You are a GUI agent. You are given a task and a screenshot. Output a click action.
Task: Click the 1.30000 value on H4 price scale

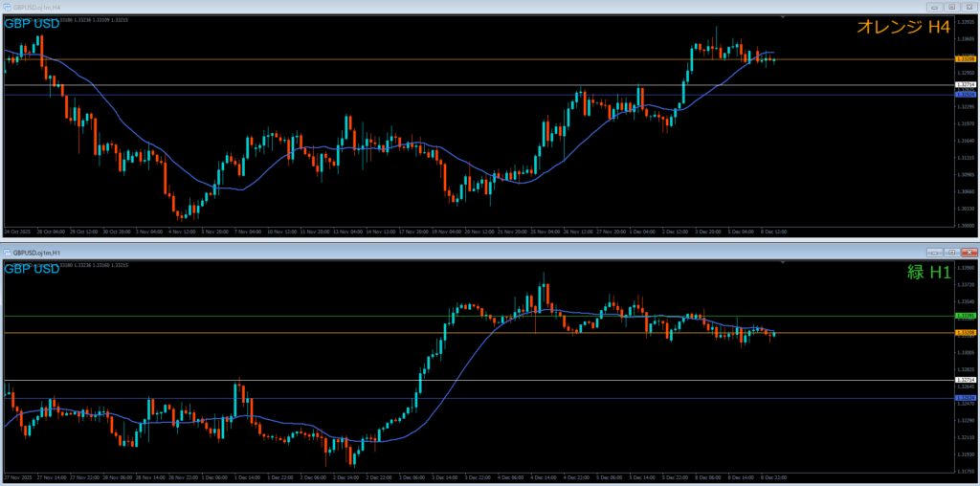coord(967,225)
